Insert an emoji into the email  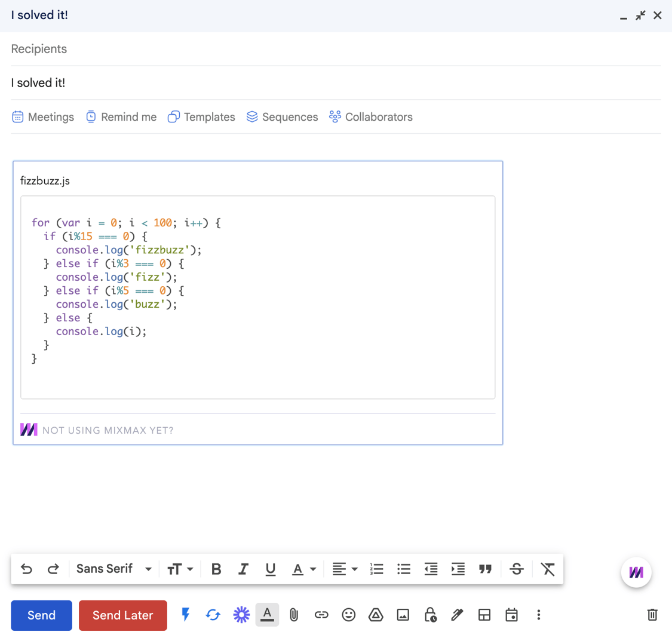pos(349,615)
